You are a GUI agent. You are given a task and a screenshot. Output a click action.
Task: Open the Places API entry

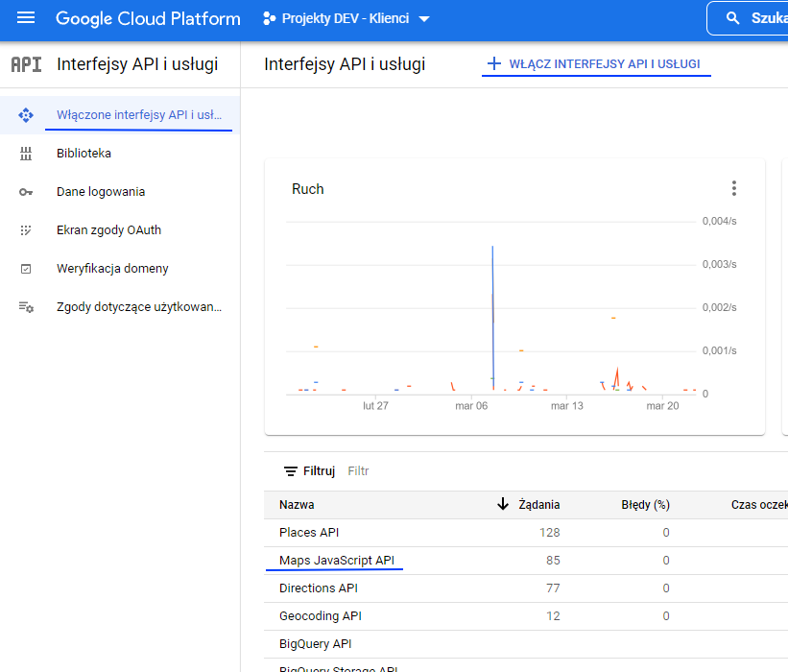(309, 532)
